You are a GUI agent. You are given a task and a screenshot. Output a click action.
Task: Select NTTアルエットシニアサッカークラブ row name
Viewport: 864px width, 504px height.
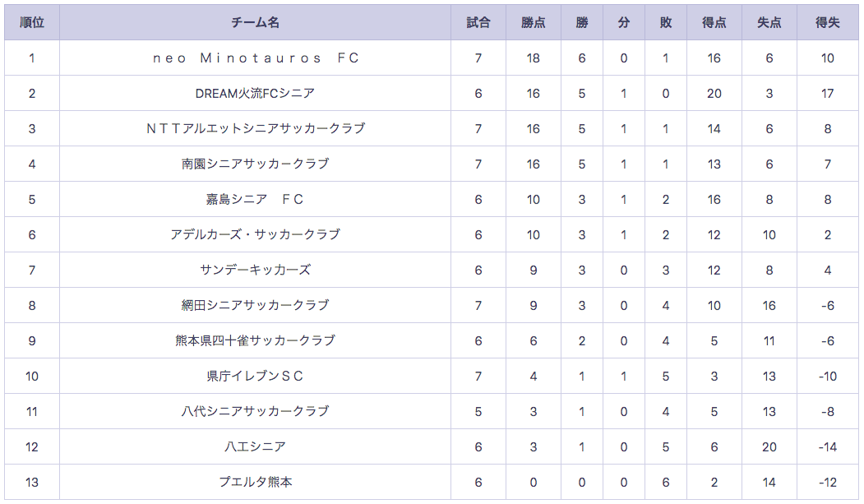[x=255, y=128]
